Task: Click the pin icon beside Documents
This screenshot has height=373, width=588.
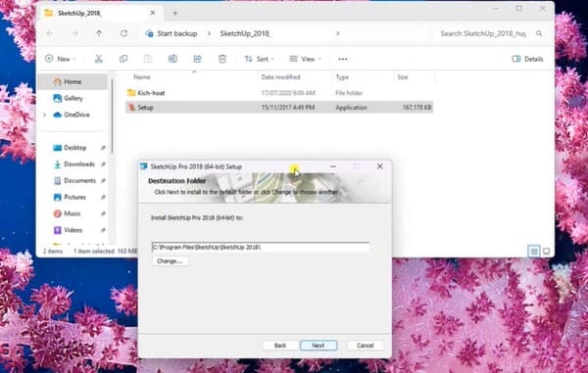Action: [103, 180]
